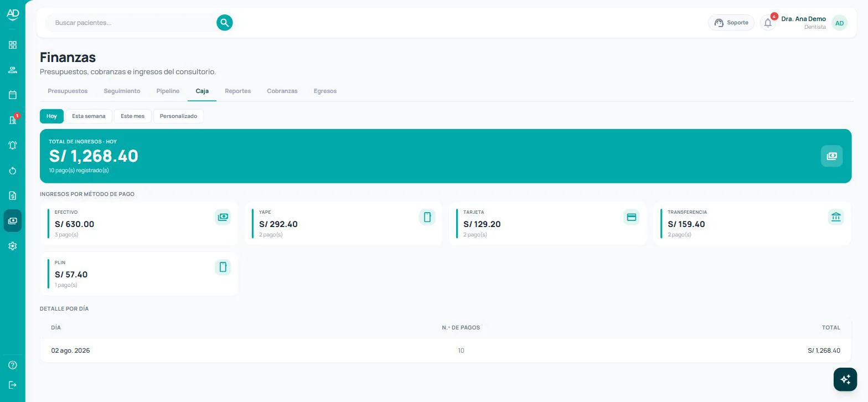This screenshot has width=868, height=402.
Task: Open the sidebar icon with red badge 1
Action: pos(13,120)
